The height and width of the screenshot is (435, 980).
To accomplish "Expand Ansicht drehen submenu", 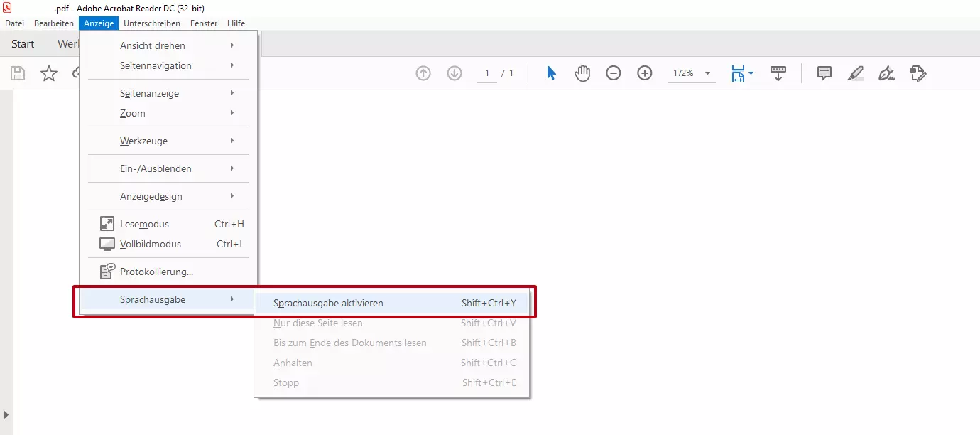I will [x=168, y=45].
